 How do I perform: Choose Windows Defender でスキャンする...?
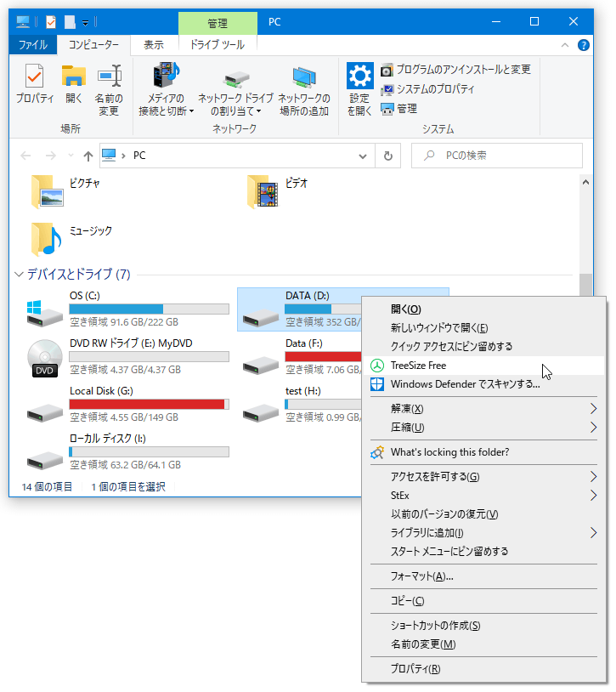pyautogui.click(x=483, y=384)
